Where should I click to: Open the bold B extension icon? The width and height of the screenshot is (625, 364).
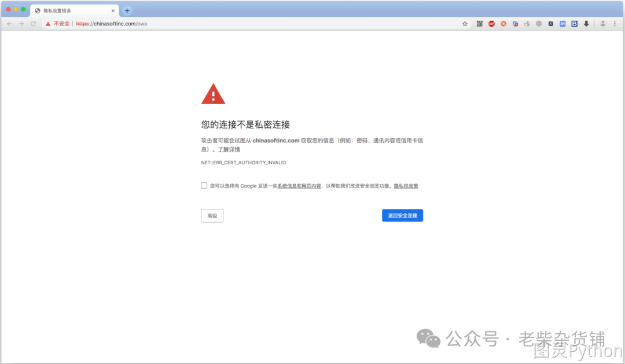point(575,24)
